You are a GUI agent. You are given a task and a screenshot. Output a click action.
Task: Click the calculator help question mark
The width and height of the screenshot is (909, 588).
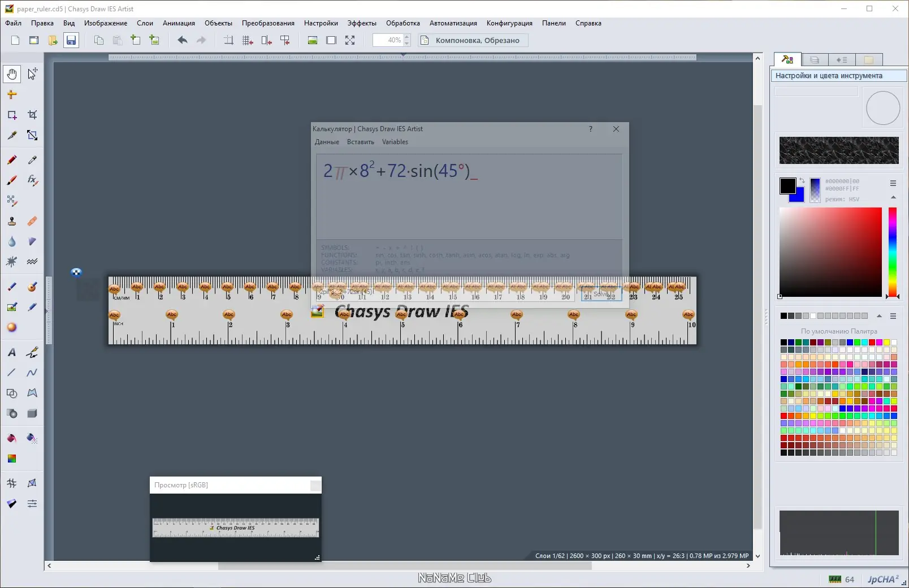pos(591,129)
